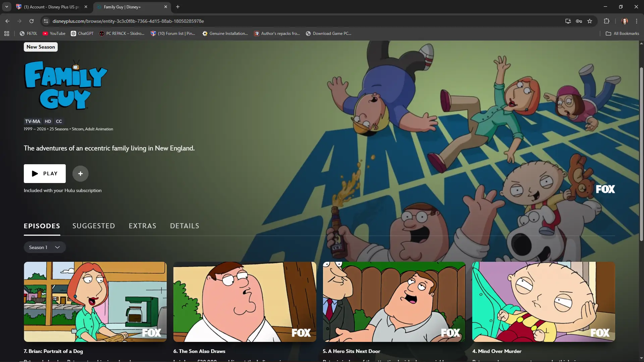Click episode title 7. Brian: Portrait of a Dog

(53, 351)
